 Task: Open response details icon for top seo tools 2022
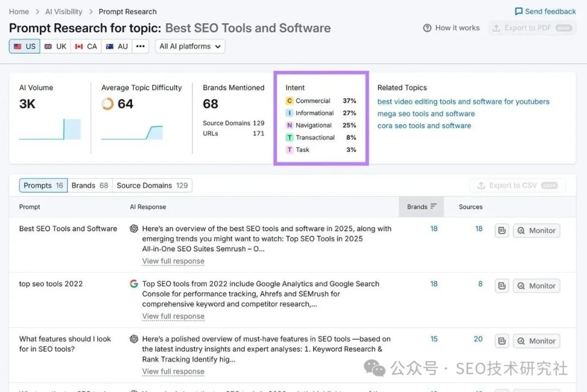502,286
